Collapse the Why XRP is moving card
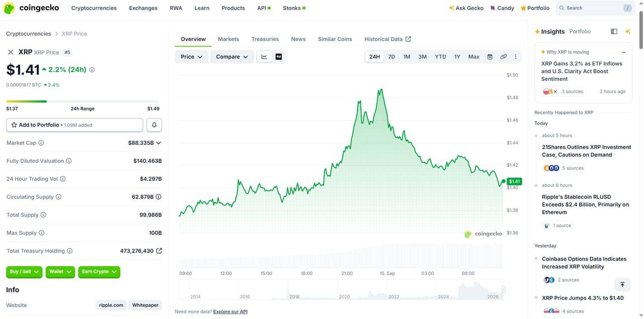 [x=623, y=52]
